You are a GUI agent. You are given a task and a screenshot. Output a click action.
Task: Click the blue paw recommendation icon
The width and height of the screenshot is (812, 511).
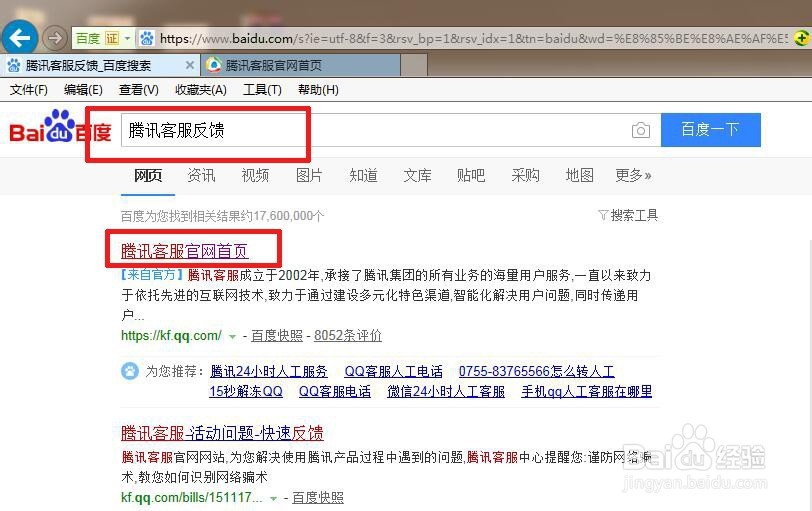[x=130, y=371]
